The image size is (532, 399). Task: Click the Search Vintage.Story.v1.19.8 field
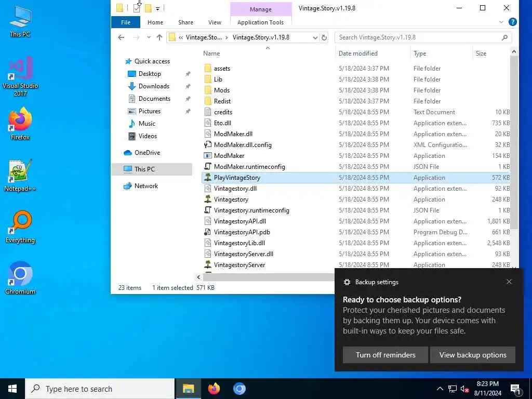tap(423, 37)
